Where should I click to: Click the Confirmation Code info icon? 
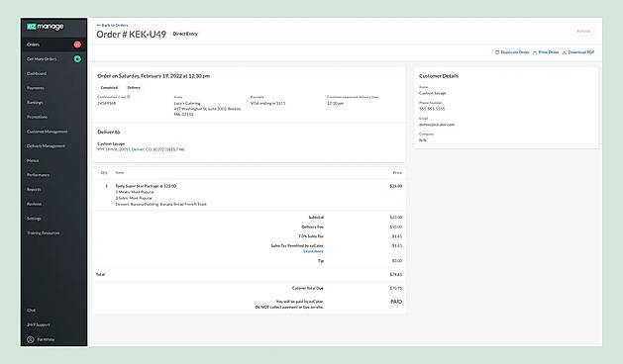(x=129, y=97)
